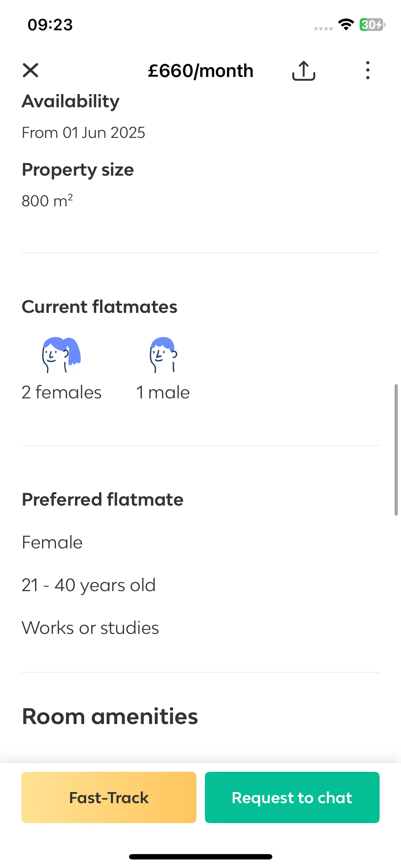Tap the Preferred flatmate heading

coord(103,499)
